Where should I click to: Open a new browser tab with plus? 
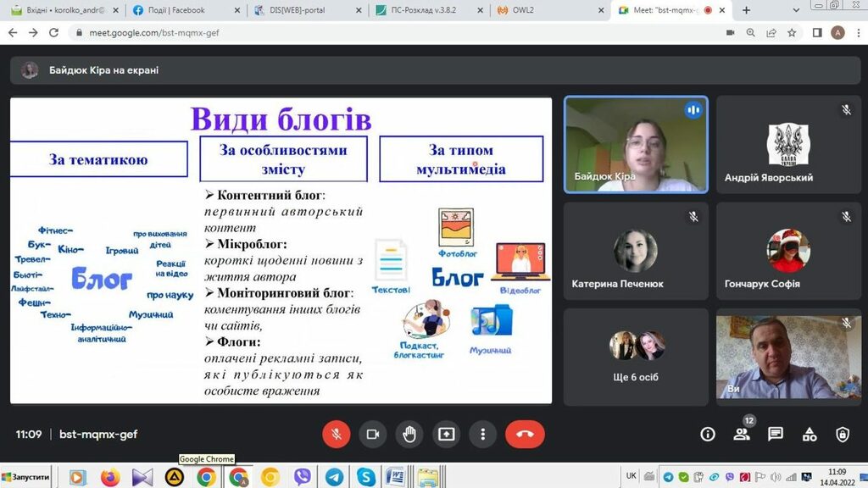click(747, 10)
